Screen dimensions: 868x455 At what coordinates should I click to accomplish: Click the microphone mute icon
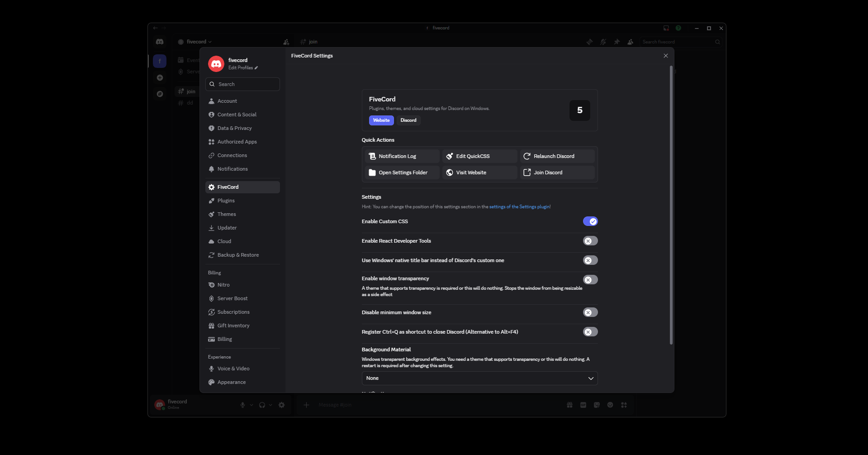pos(242,405)
